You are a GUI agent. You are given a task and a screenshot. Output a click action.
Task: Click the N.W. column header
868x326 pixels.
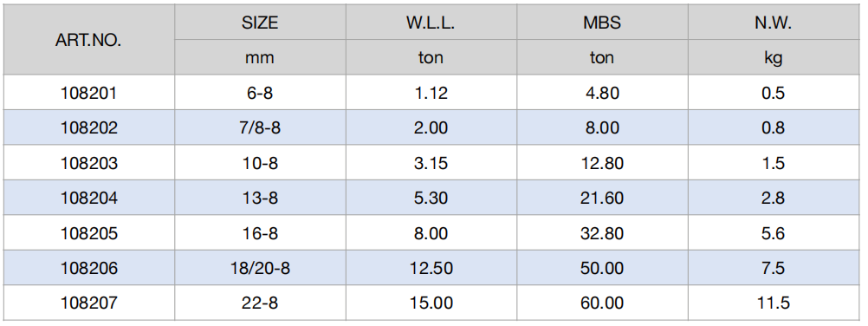click(x=774, y=23)
